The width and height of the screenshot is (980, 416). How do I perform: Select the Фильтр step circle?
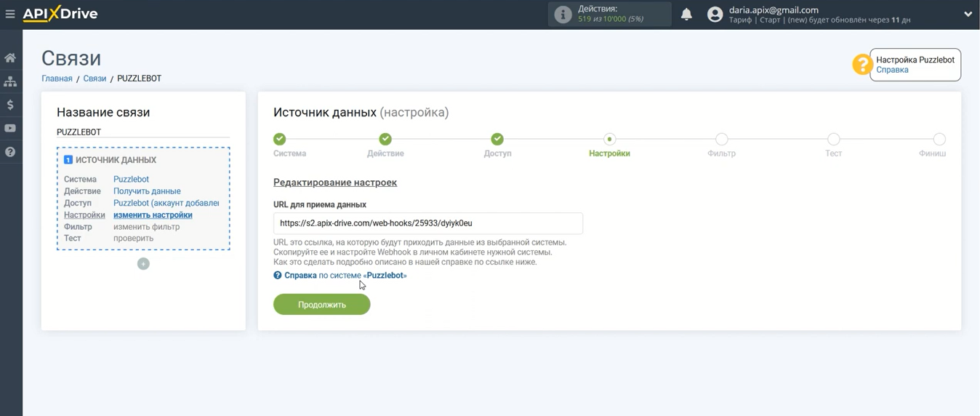[x=721, y=139]
